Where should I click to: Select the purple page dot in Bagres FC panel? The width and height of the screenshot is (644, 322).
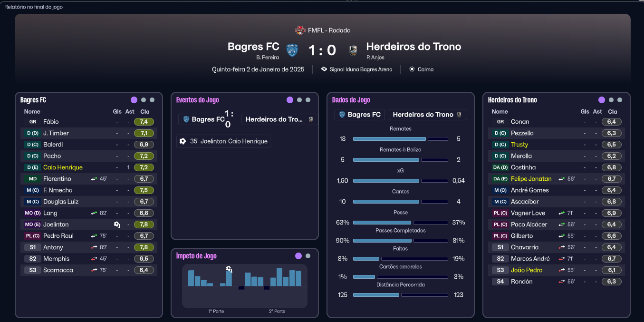(134, 100)
